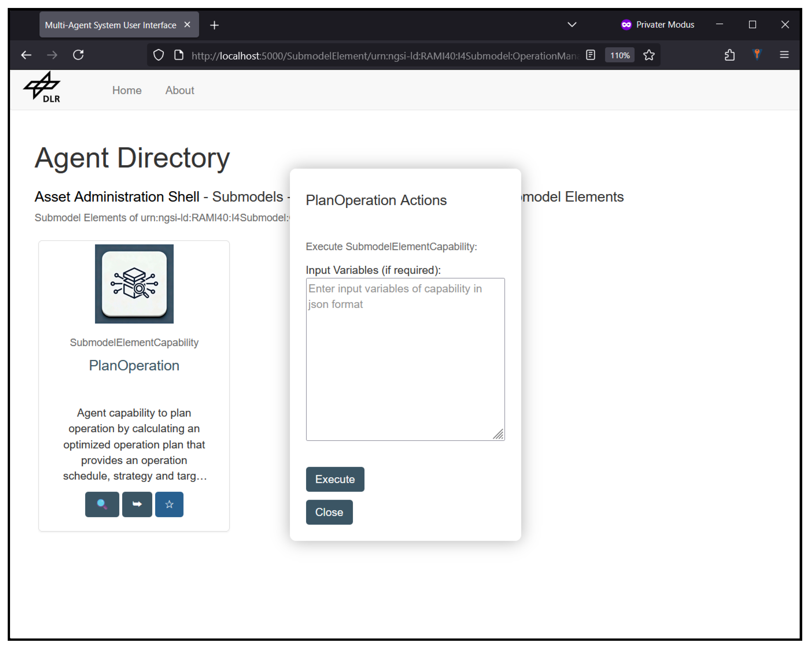Go back using browser back arrow
The height and width of the screenshot is (649, 812).
pyautogui.click(x=26, y=55)
